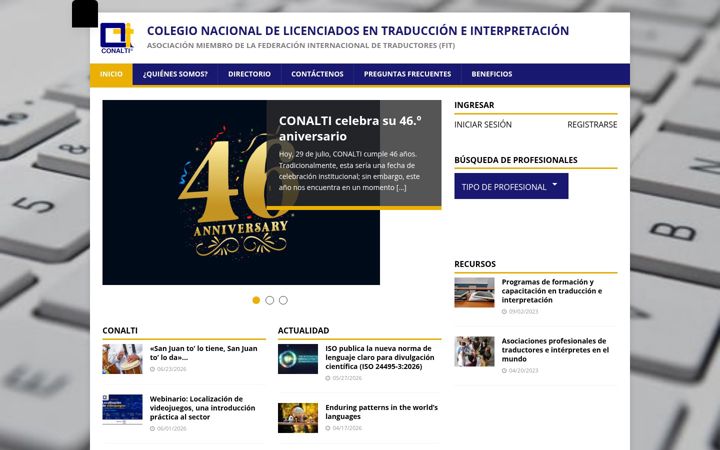Open the ¿Quiénes somos? menu
The height and width of the screenshot is (450, 720).
[175, 74]
